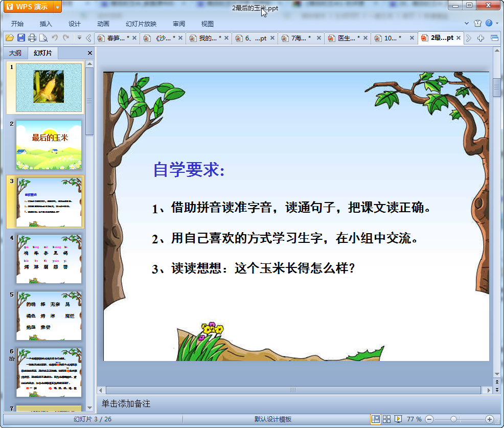Viewport: 504px width, 428px height.
Task: Click 单击添加备注 notes field
Action: tap(126, 403)
